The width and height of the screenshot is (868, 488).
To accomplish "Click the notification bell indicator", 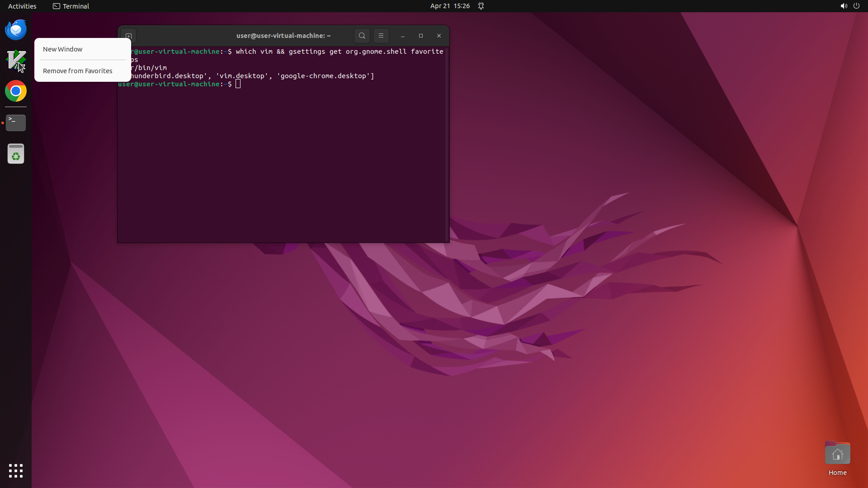I will (481, 6).
